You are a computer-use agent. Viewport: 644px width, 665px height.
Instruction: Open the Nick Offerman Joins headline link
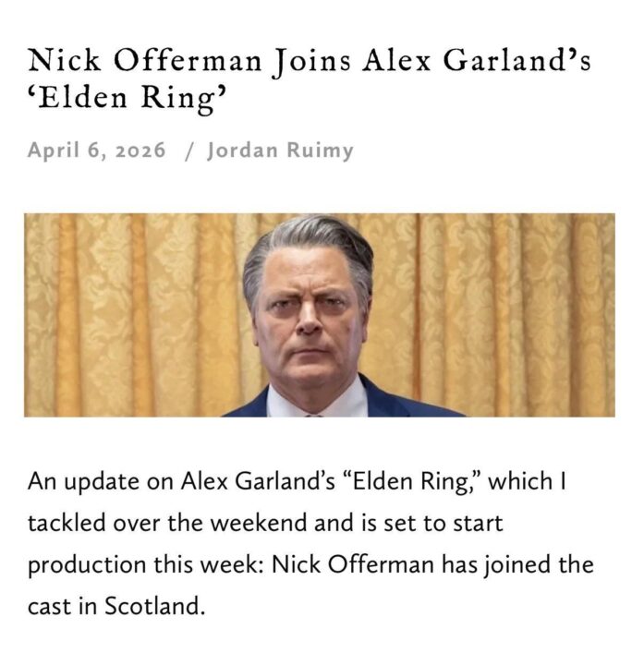tap(310, 79)
